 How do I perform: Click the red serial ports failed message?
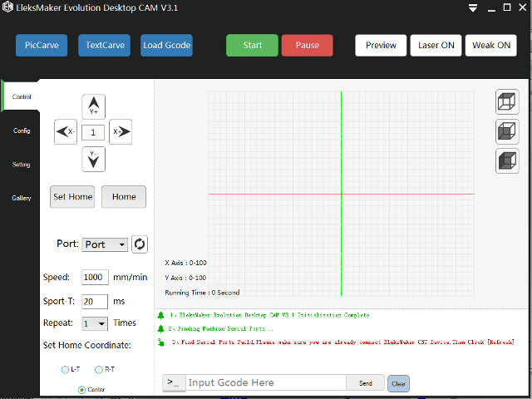coord(342,342)
